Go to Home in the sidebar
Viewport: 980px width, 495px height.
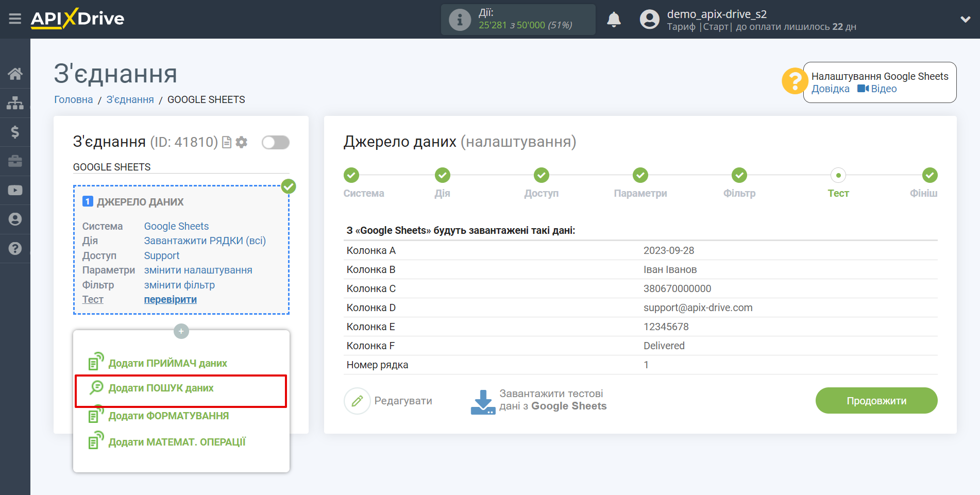pos(15,74)
